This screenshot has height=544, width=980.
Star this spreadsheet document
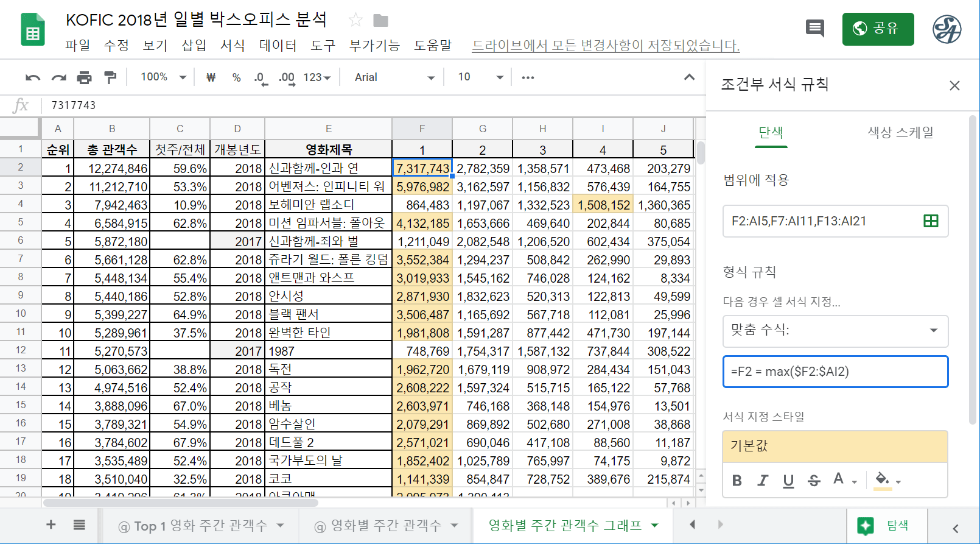click(355, 20)
